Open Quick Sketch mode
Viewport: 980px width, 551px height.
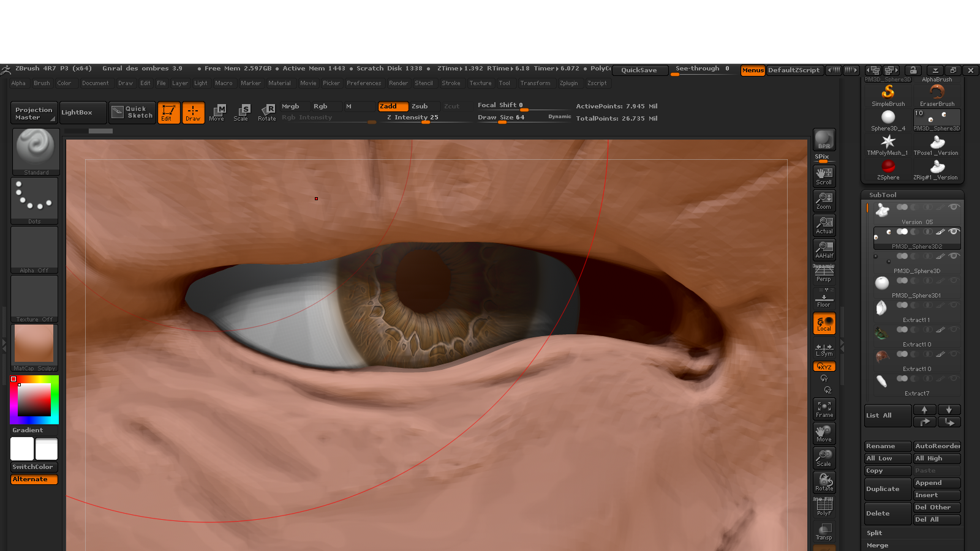(x=132, y=112)
